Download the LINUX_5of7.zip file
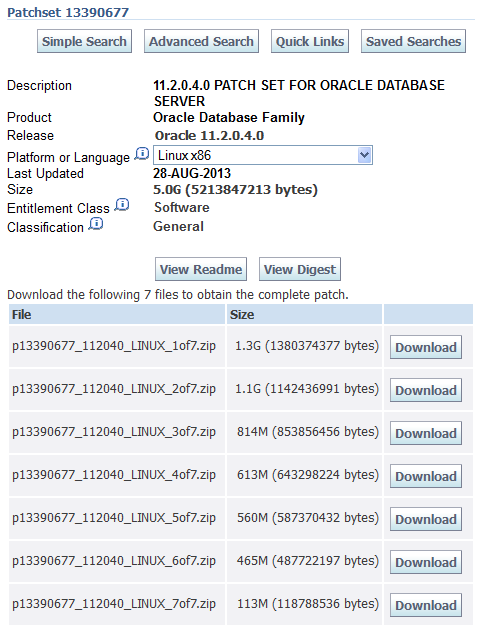 tap(426, 519)
